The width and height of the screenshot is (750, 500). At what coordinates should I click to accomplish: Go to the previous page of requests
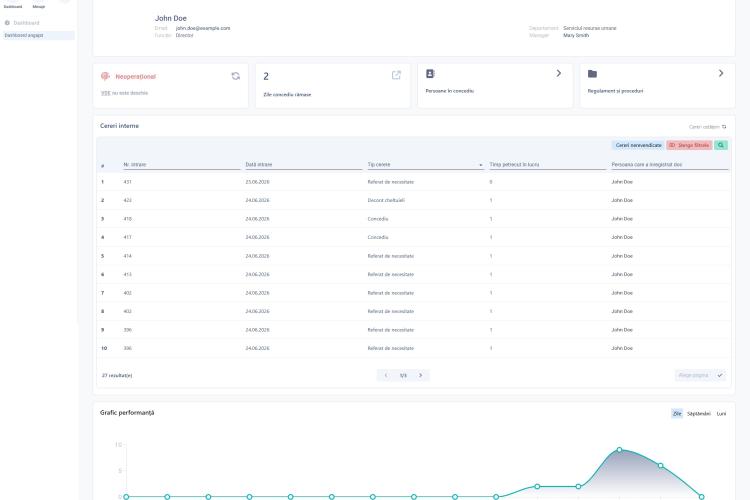(x=386, y=375)
